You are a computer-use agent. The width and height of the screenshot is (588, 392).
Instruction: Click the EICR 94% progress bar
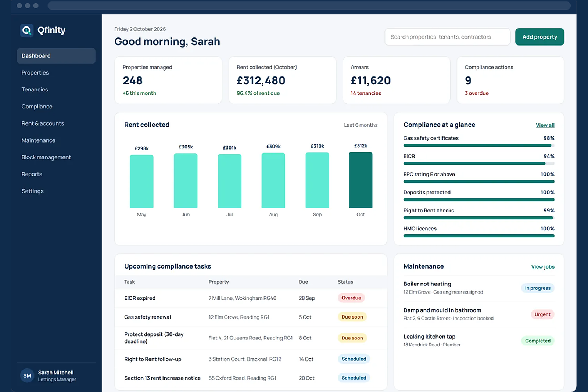479,163
